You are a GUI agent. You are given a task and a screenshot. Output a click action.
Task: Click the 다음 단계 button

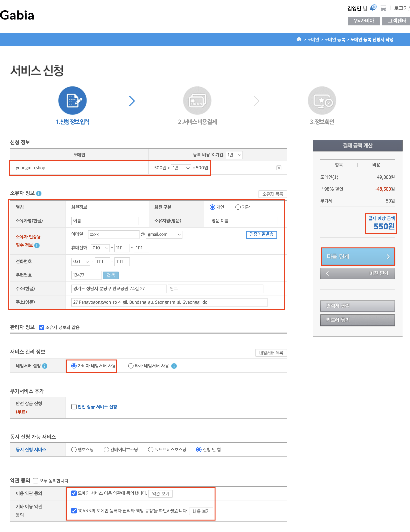coord(357,256)
